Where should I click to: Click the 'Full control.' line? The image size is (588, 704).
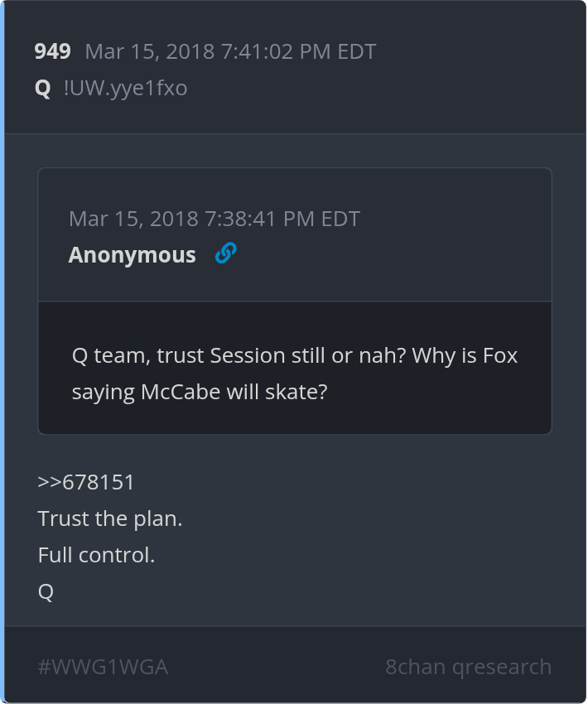tap(96, 555)
